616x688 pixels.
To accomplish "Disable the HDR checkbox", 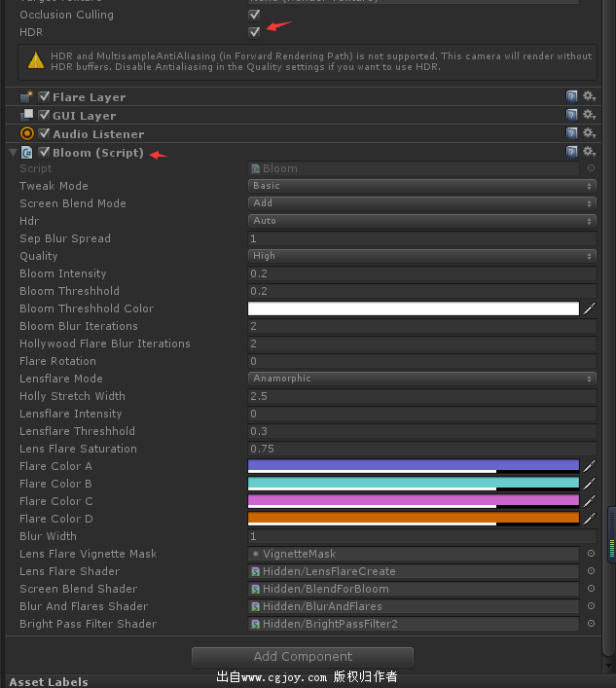I will 254,32.
